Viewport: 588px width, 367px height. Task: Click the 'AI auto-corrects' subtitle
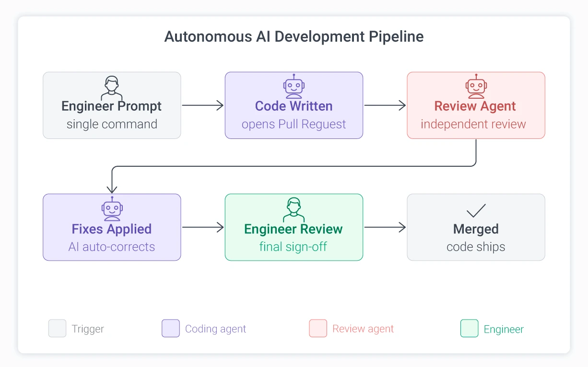point(112,247)
